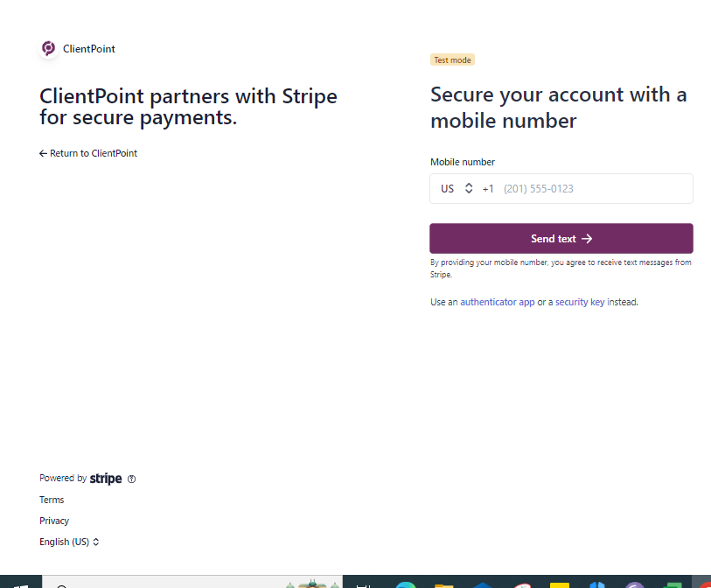This screenshot has height=588, width=711.
Task: Launch Microsoft Edge from the taskbar
Action: coord(406,584)
